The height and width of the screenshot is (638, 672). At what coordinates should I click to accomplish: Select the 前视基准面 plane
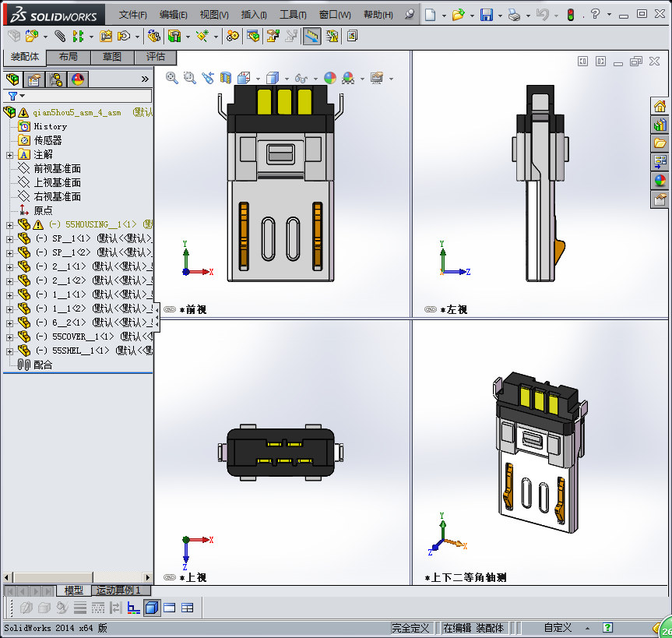[58, 168]
